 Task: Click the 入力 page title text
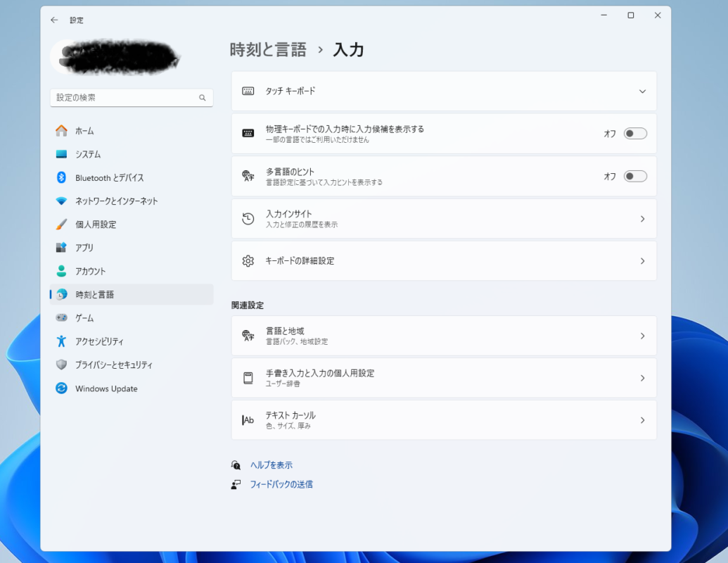pyautogui.click(x=348, y=50)
